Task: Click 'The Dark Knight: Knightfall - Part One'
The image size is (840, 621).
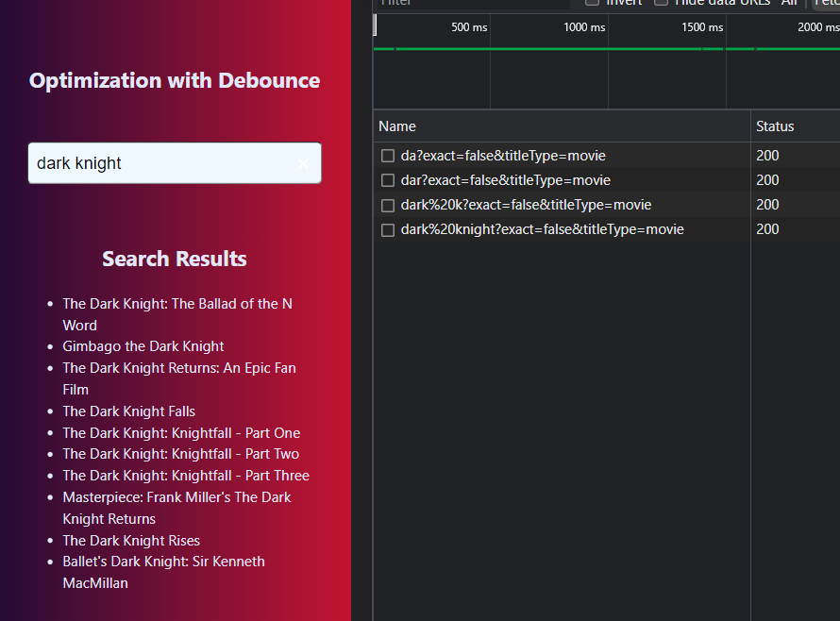Action: point(181,433)
